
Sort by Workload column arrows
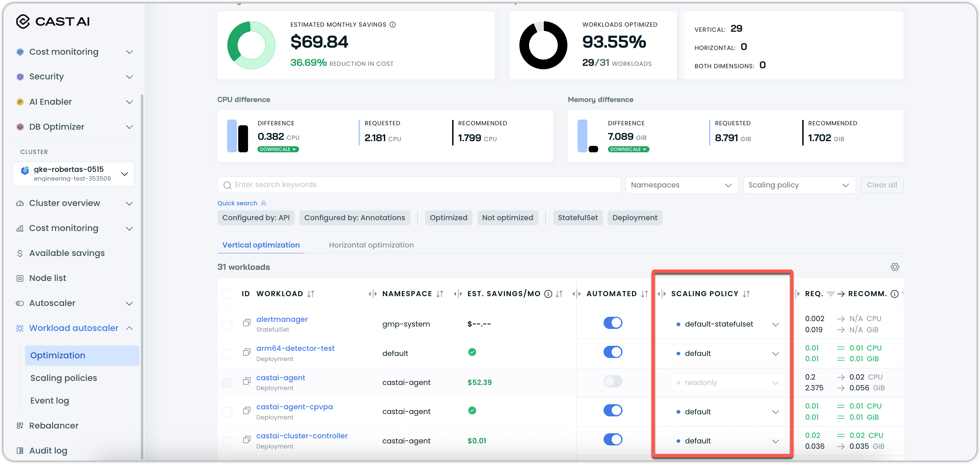pyautogui.click(x=311, y=294)
